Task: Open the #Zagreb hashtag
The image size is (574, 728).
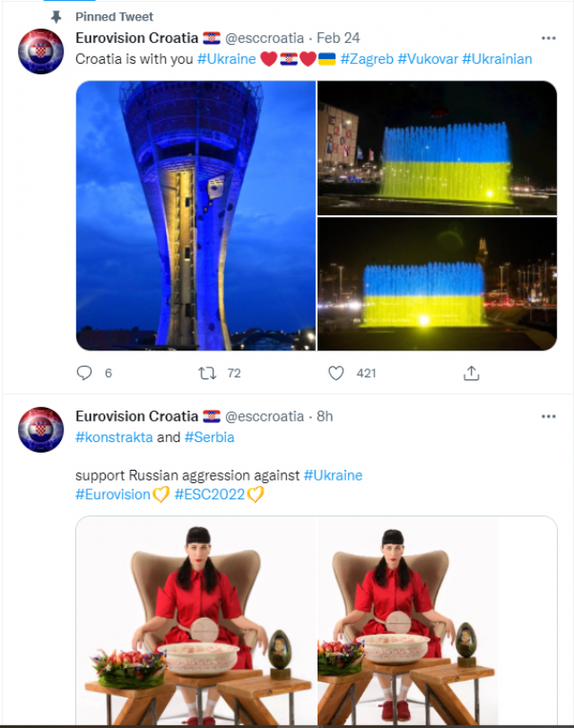Action: pyautogui.click(x=367, y=59)
